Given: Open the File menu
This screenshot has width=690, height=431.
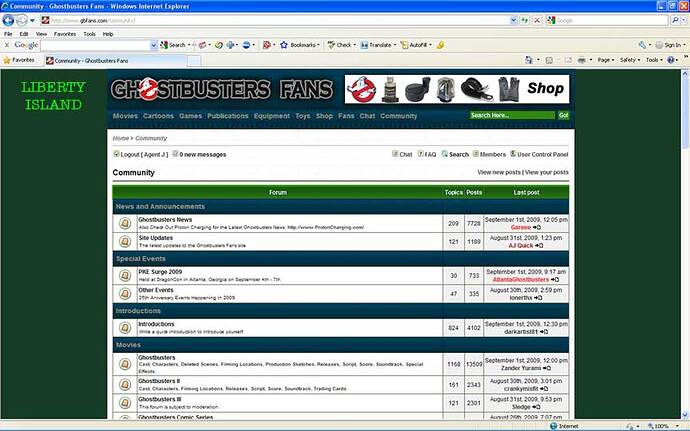Looking at the screenshot, I should [8, 34].
